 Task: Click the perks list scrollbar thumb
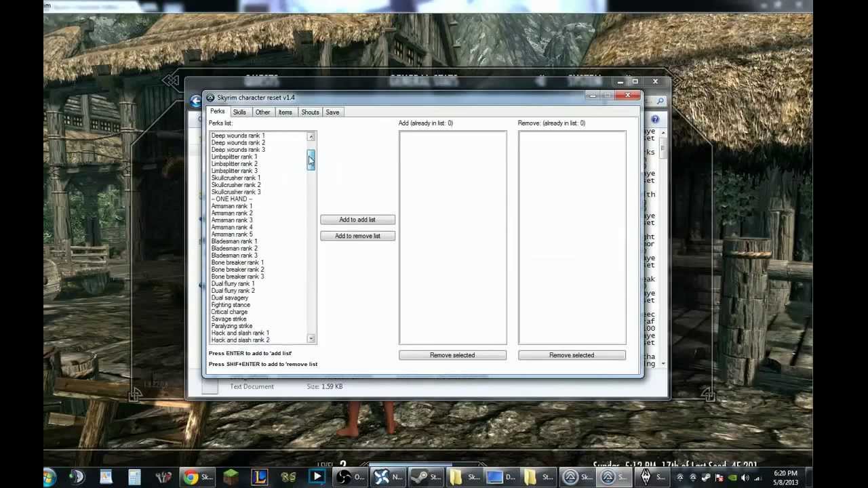click(311, 160)
